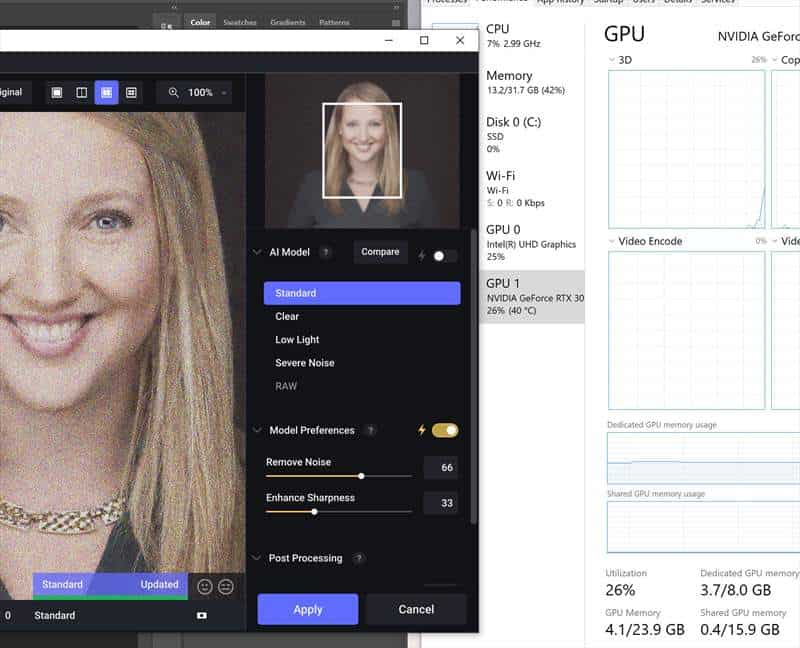Screen dimensions: 800x648
Task: Click the 0.4/15.9 GB shared memory value
Action: (740, 630)
